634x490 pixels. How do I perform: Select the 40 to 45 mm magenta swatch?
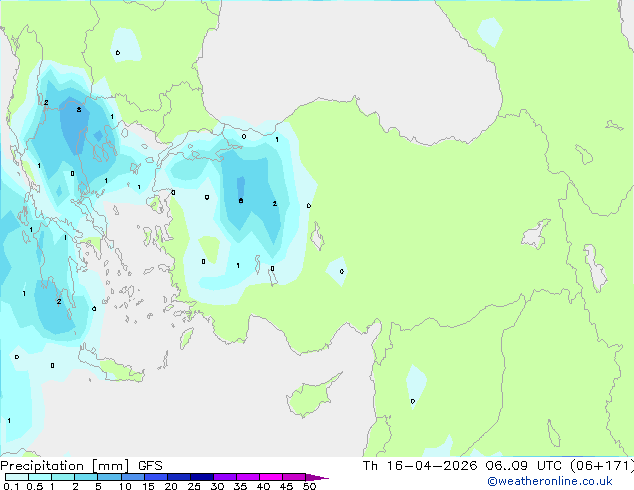[271, 477]
